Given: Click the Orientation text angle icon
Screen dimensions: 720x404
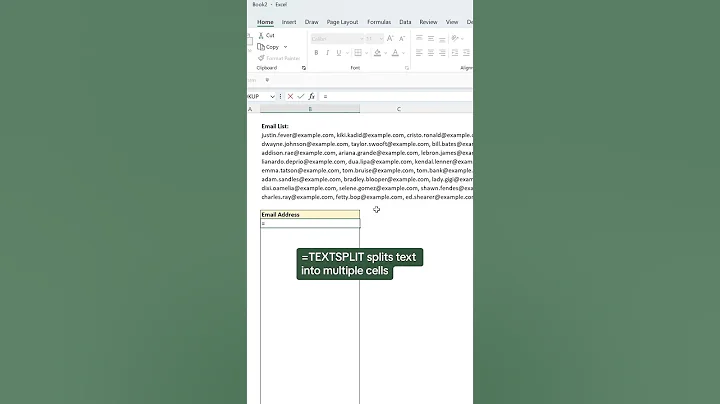Looking at the screenshot, I should (455, 39).
